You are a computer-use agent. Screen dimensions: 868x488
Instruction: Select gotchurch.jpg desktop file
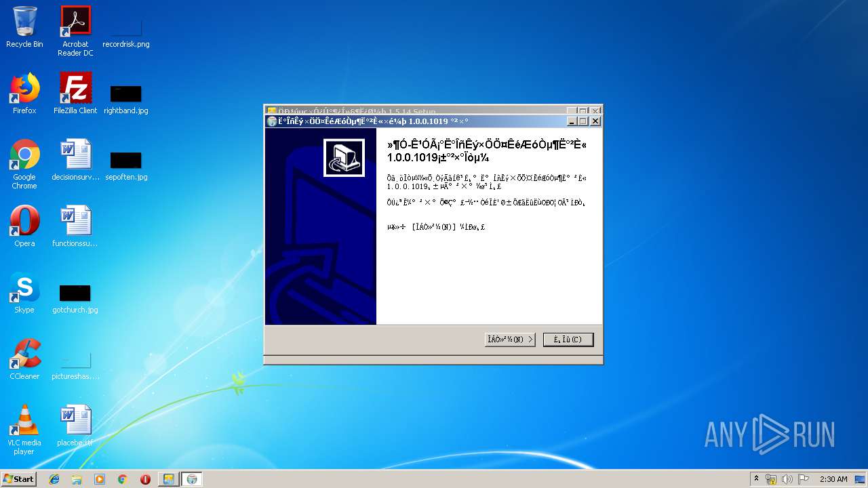pyautogui.click(x=75, y=299)
